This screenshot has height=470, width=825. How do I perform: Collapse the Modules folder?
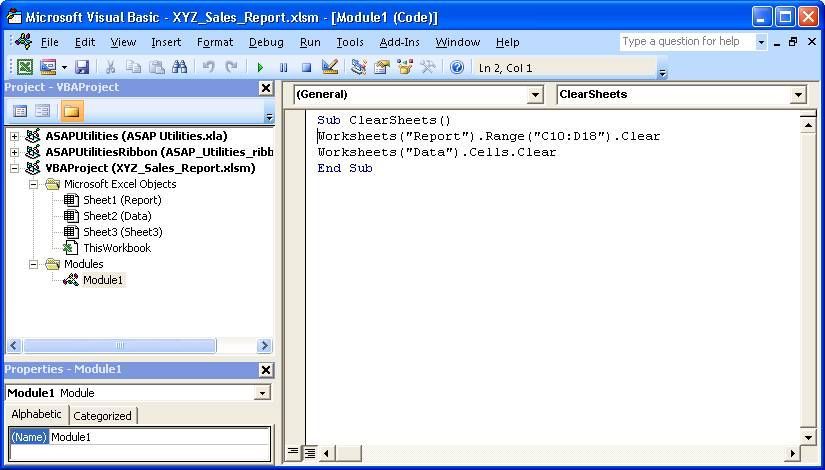(x=34, y=264)
